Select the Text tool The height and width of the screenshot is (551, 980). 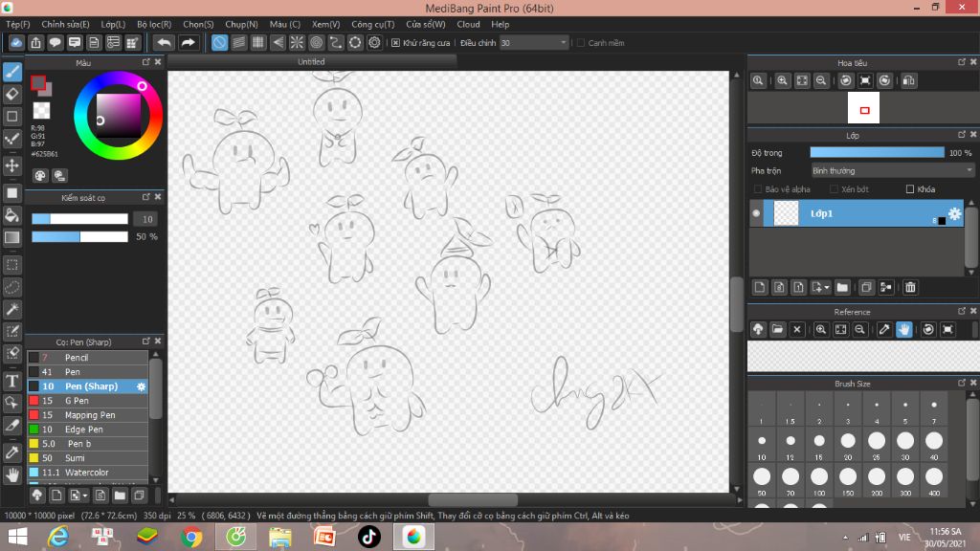[12, 381]
